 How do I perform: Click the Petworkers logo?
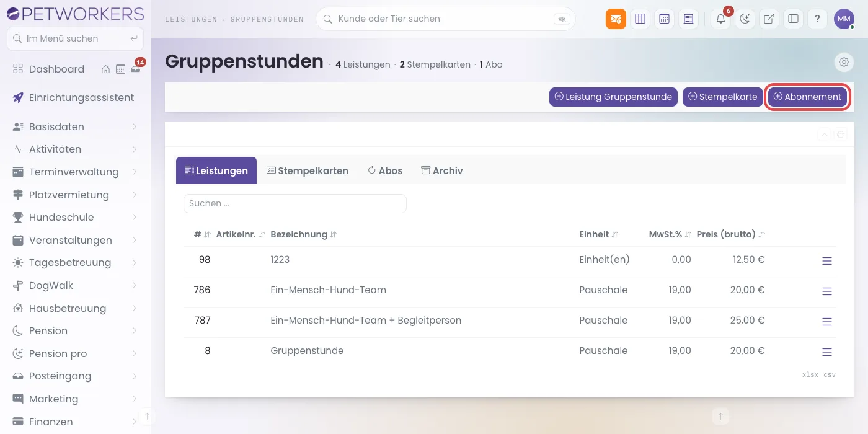tap(75, 14)
